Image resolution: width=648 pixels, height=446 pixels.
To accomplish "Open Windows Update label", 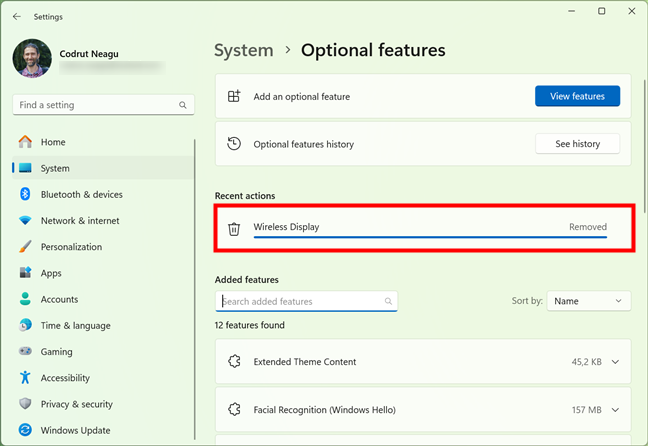I will pos(75,430).
